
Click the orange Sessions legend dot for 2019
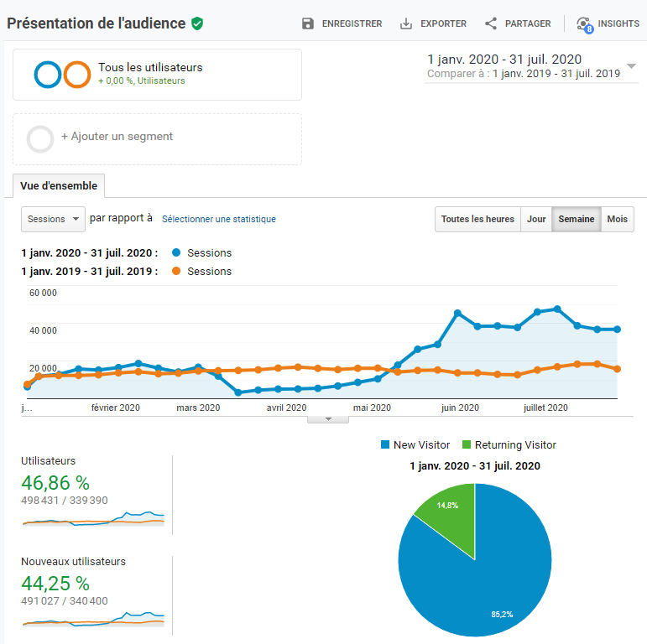176,271
